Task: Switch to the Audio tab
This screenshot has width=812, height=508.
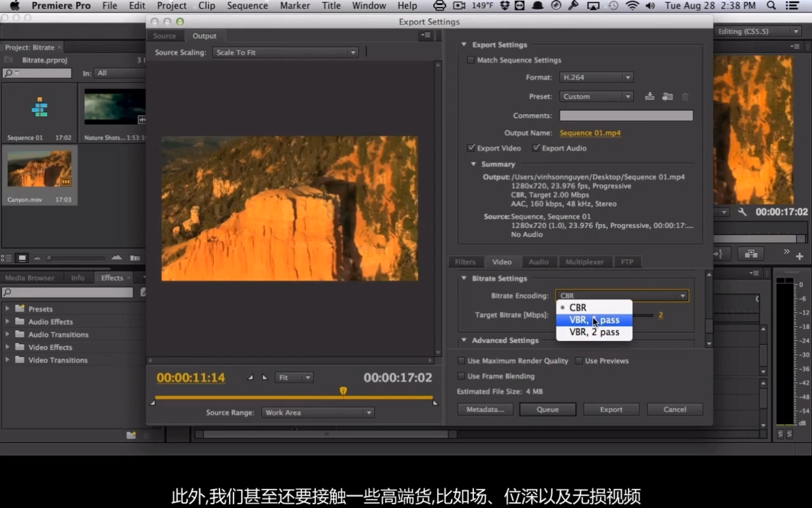Action: coord(538,262)
